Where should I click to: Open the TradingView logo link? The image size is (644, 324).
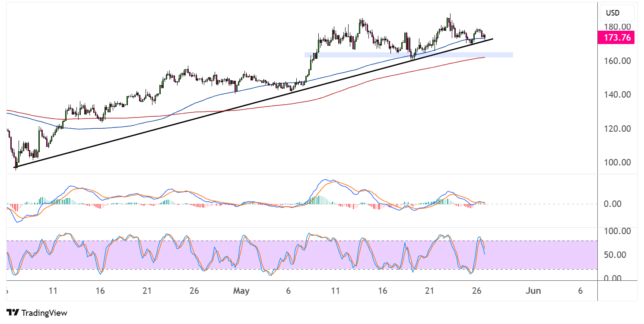click(37, 312)
